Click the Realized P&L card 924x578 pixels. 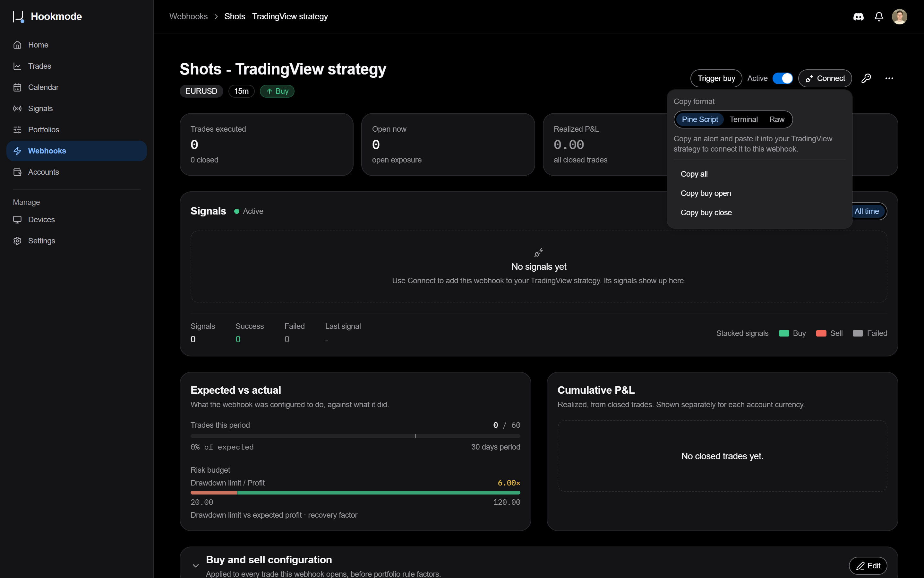tap(605, 144)
